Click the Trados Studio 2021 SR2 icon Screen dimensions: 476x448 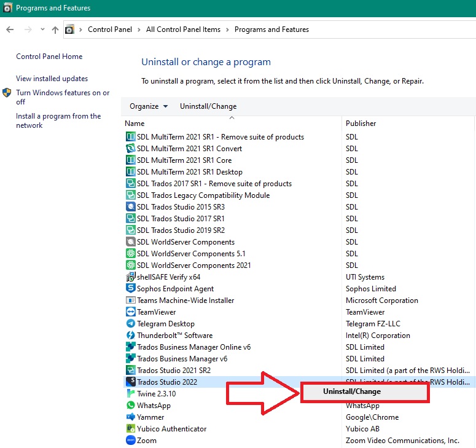click(131, 370)
